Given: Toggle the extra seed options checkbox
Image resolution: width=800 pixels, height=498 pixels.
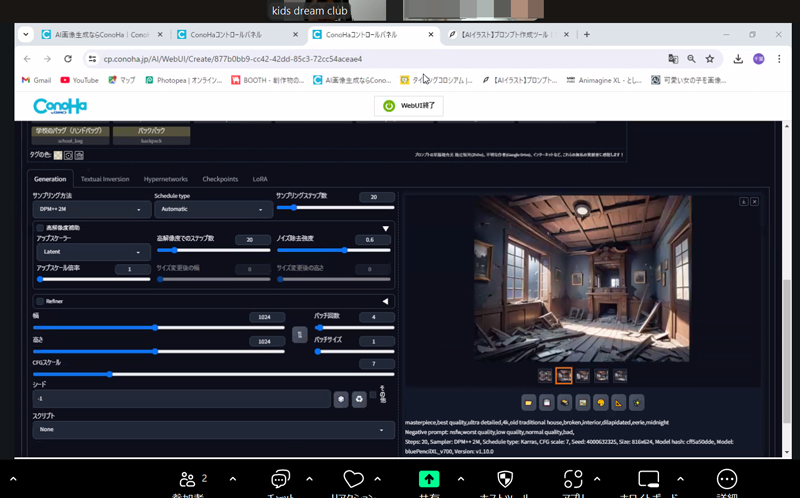Looking at the screenshot, I should click(x=374, y=396).
